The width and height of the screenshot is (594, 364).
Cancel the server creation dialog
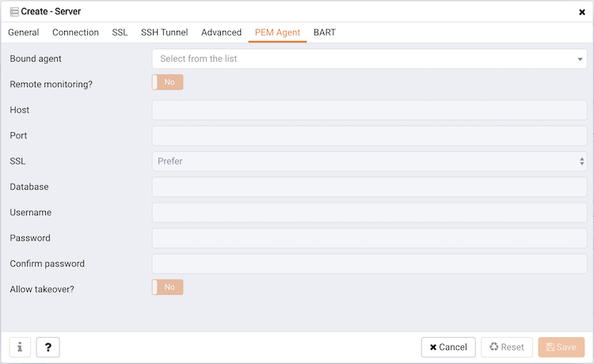coord(448,347)
